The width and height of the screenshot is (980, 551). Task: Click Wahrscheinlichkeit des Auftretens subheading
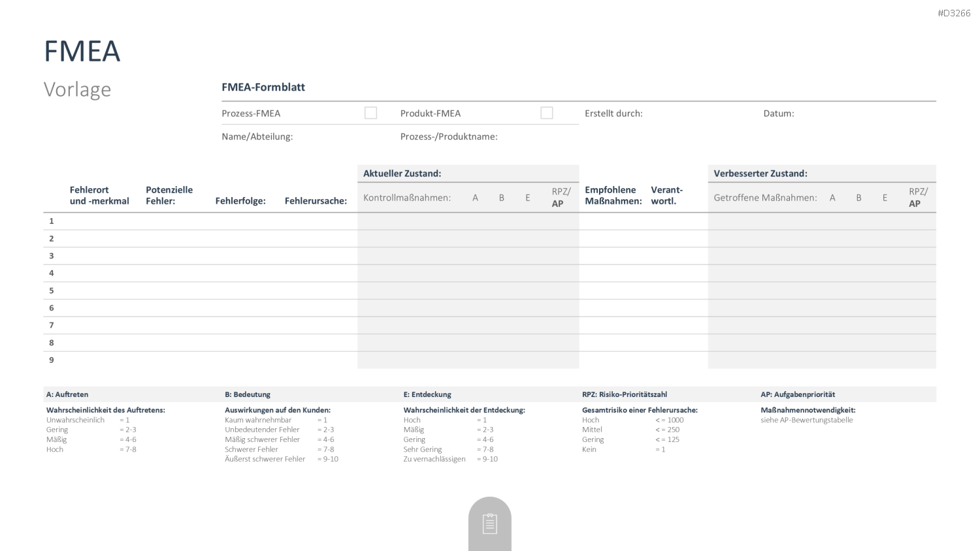106,410
